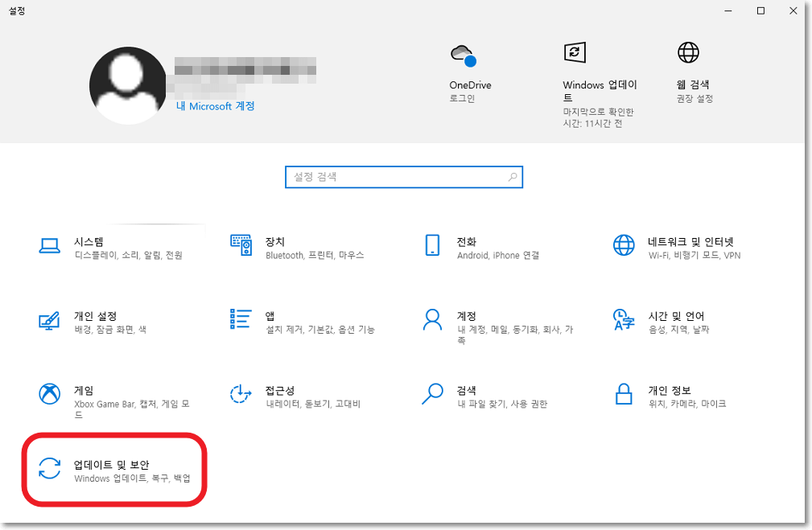Click the user profile avatar picture
Screen dimensions: 812x530
point(127,85)
